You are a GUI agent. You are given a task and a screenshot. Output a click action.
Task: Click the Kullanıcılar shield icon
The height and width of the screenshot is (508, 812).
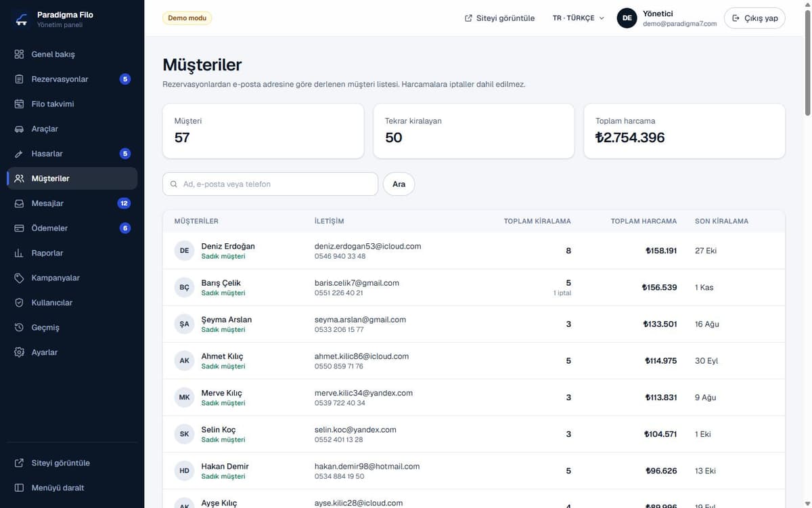(x=19, y=303)
